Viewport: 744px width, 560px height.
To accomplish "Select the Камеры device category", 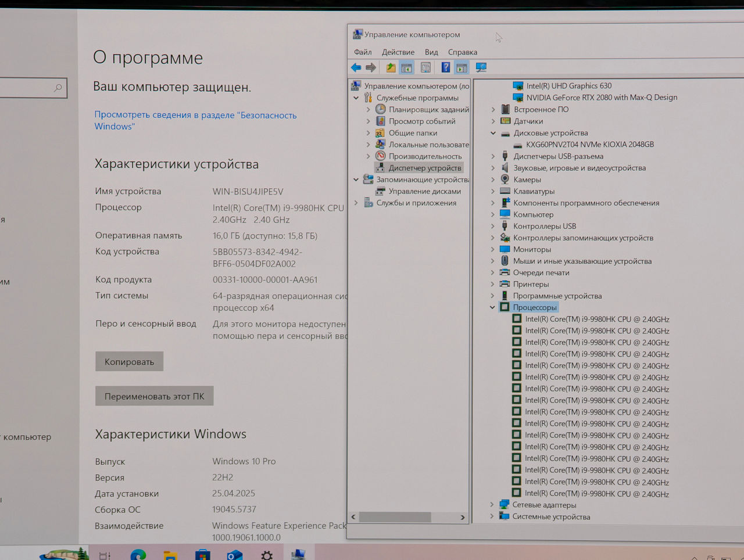I will point(527,180).
